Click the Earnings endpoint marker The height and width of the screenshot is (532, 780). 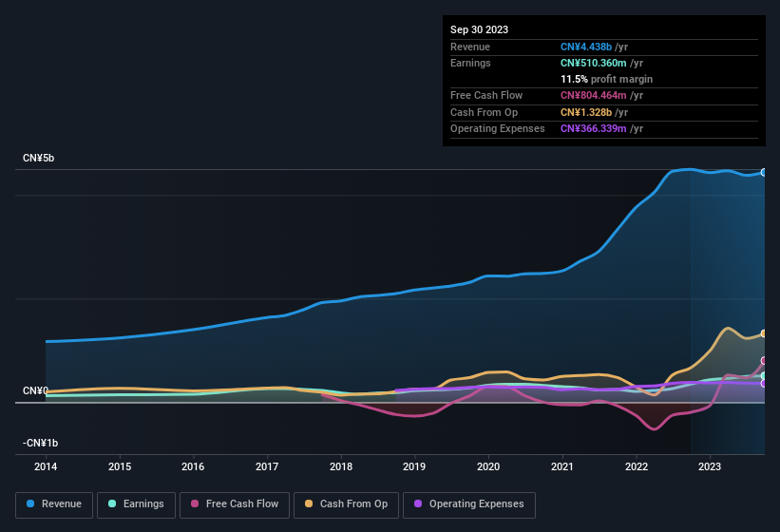764,376
